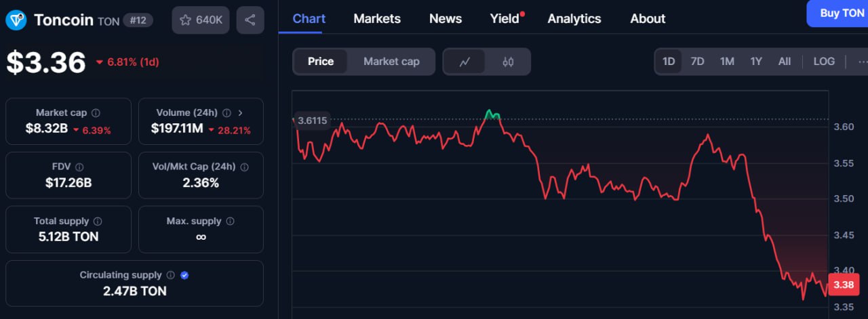
Task: Set chart range to 1Y
Action: (x=756, y=62)
